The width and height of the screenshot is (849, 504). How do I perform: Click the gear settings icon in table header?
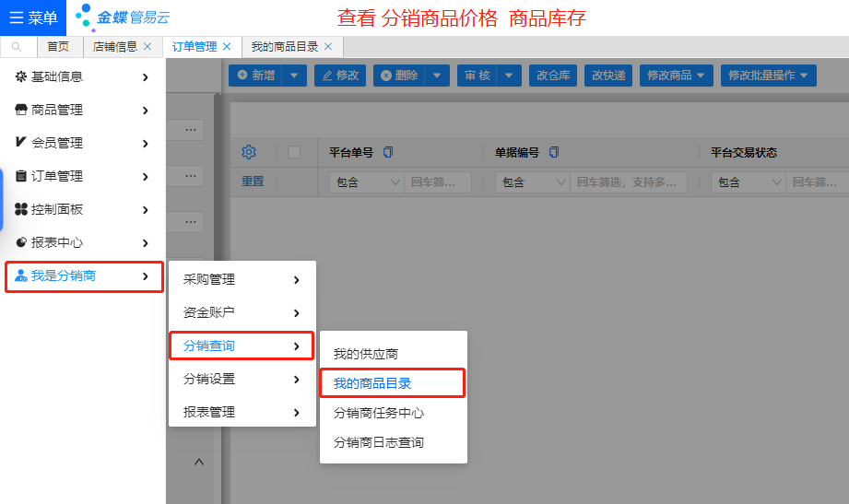click(248, 152)
